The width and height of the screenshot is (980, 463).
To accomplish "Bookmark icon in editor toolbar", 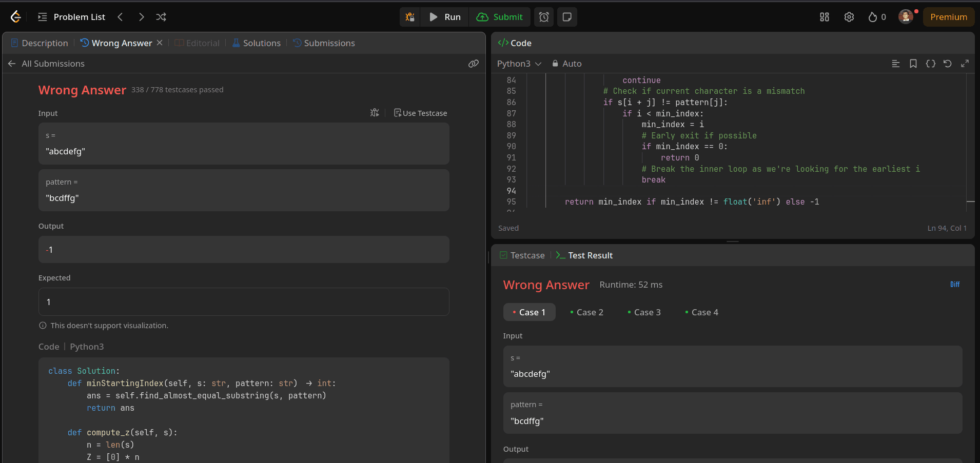I will (x=913, y=64).
